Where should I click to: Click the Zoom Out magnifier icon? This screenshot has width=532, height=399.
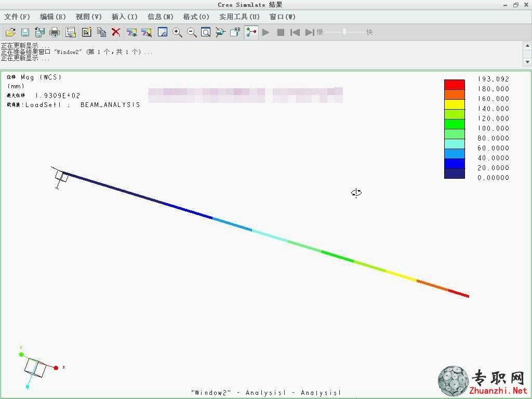click(x=192, y=32)
